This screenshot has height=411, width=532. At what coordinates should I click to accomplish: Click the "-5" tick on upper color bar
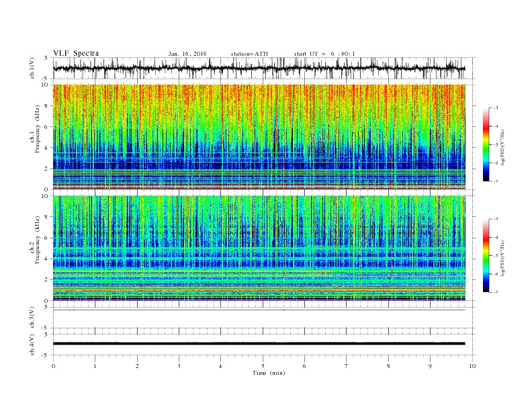496,145
